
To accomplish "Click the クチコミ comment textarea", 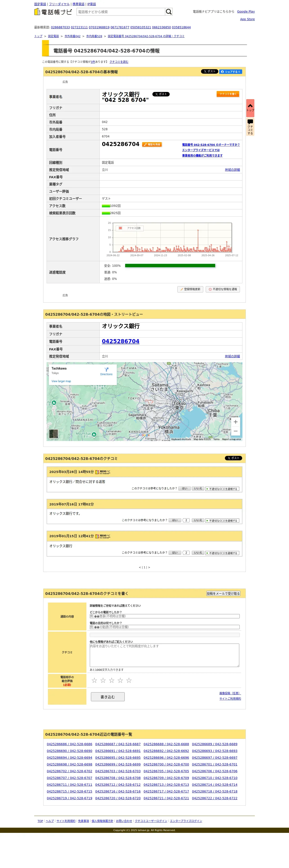I will pos(165,655).
